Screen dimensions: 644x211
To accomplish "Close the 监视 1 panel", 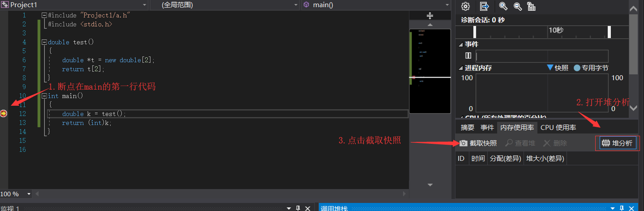I will [308, 208].
